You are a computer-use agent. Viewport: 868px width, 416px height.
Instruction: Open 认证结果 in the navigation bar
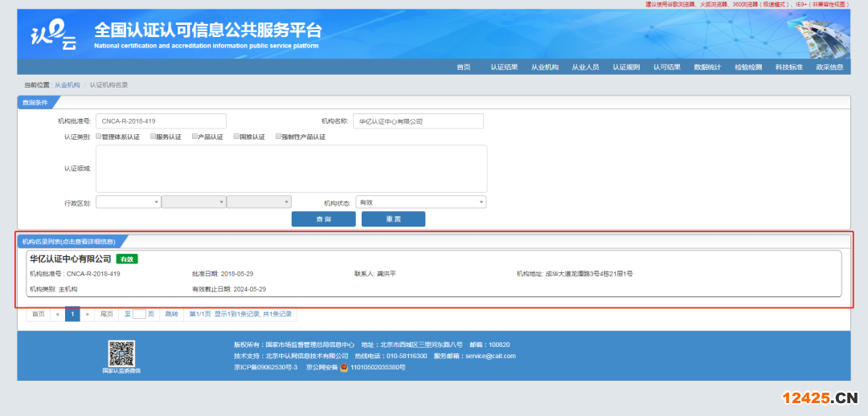coord(504,67)
